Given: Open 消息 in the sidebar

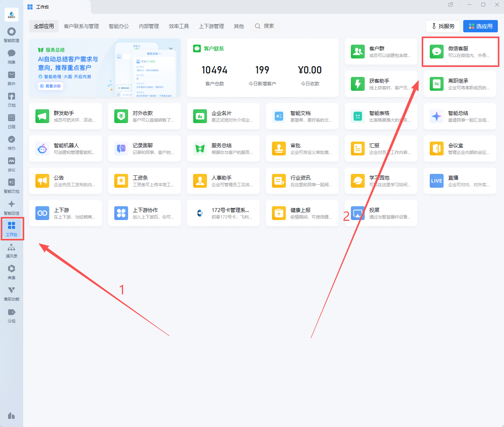Looking at the screenshot, I should (x=12, y=56).
